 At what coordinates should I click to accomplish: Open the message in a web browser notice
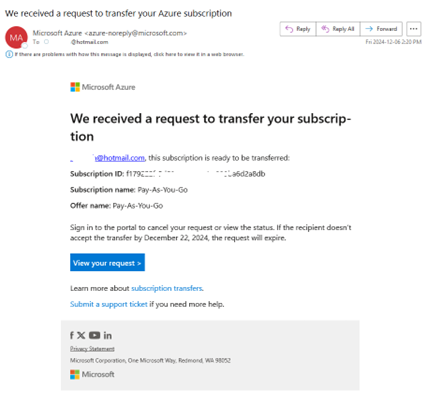click(x=129, y=54)
